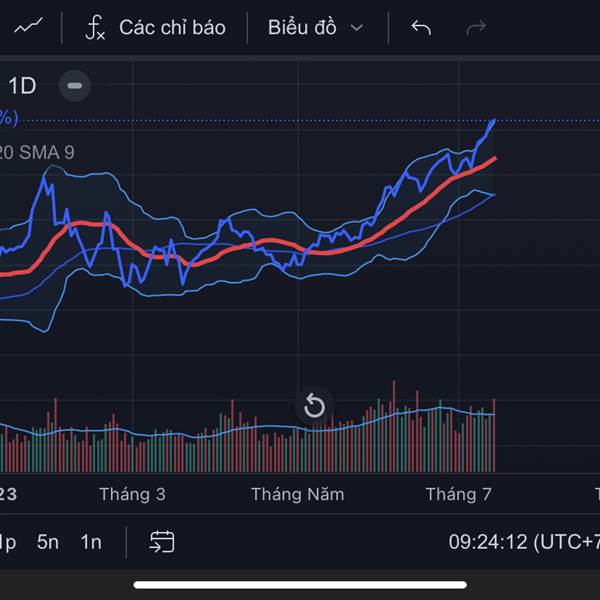Screen dimensions: 600x600
Task: Click the Tháng Năm time axis label
Action: [x=297, y=494]
